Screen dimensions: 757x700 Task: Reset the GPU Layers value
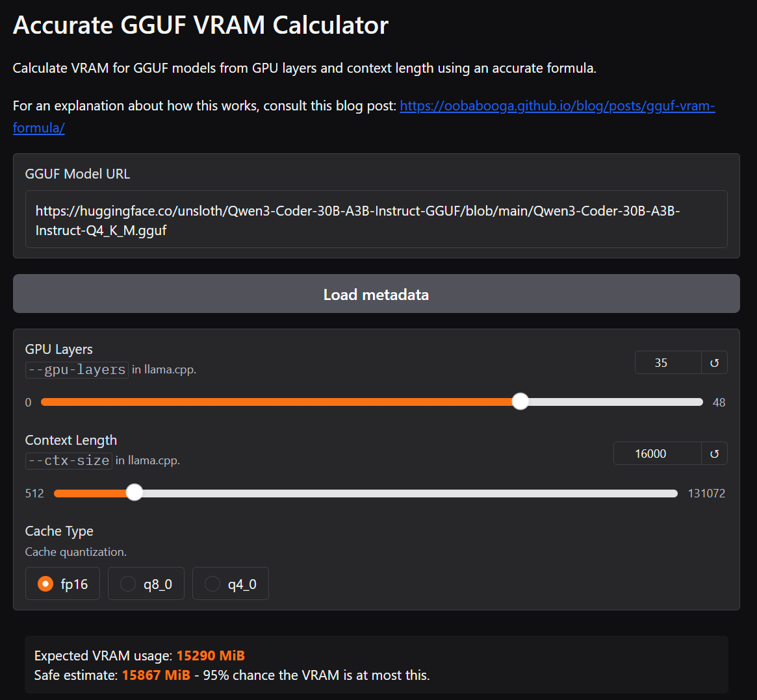tap(714, 363)
